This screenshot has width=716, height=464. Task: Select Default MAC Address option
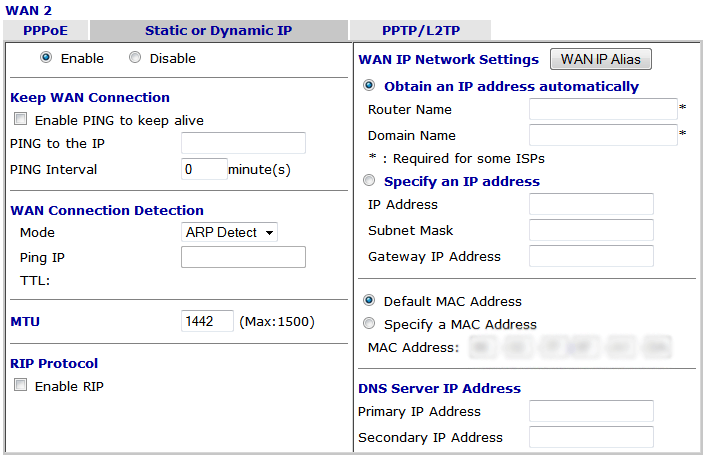[370, 301]
